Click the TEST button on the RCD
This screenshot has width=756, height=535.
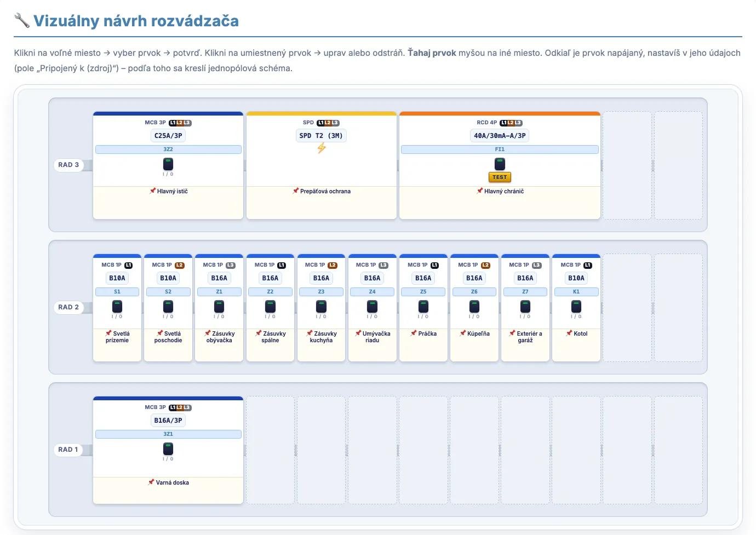[x=500, y=177]
